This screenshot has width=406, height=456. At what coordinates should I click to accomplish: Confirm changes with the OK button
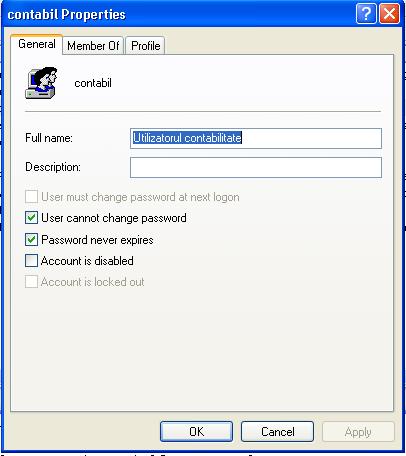click(196, 432)
